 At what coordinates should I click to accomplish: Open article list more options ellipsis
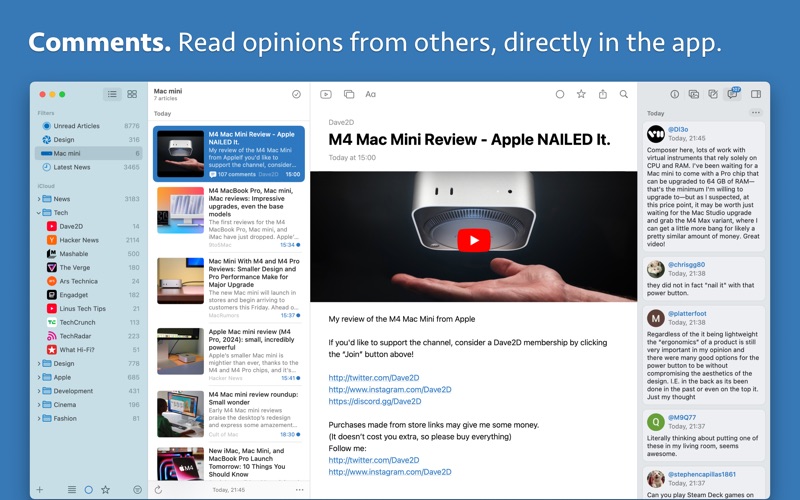point(299,490)
